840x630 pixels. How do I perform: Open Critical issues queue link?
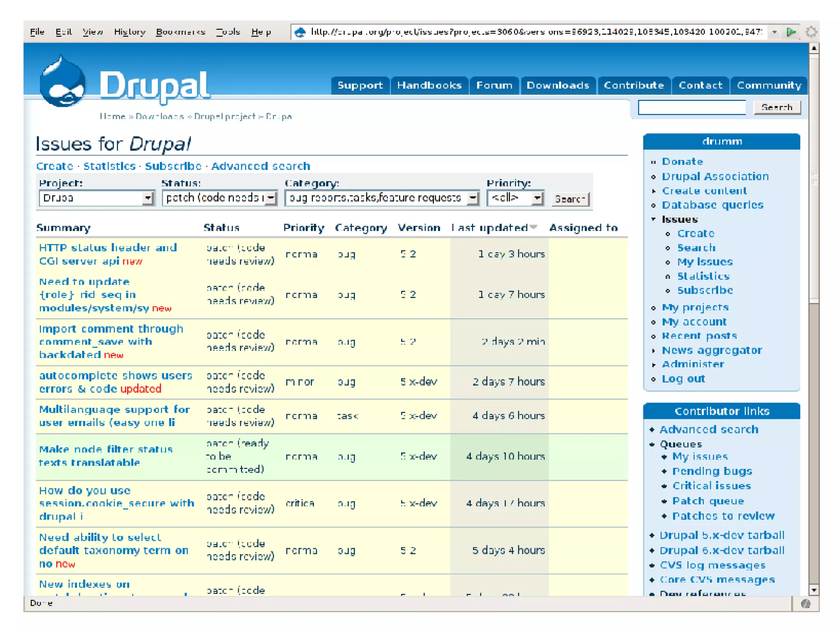pos(712,486)
